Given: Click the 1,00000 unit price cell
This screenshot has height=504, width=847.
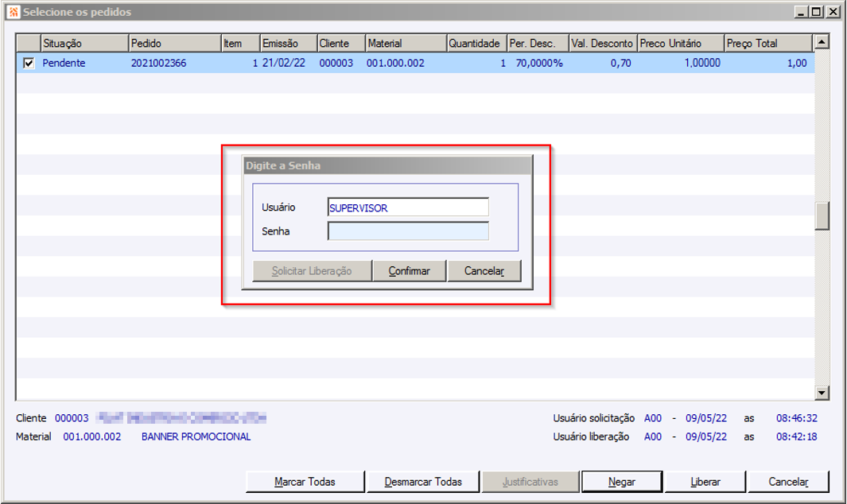Looking at the screenshot, I should [x=702, y=64].
